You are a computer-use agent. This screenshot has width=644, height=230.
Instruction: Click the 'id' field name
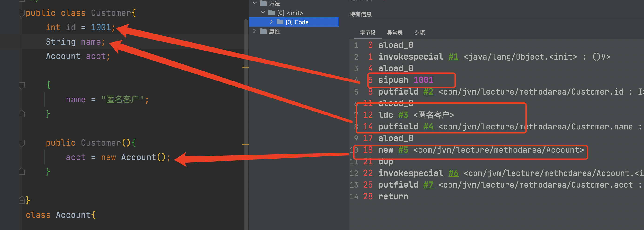coord(71,27)
